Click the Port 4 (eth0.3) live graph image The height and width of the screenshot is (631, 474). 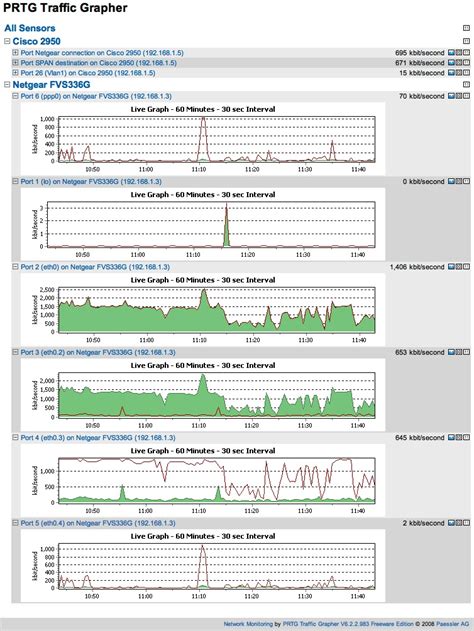pyautogui.click(x=203, y=480)
